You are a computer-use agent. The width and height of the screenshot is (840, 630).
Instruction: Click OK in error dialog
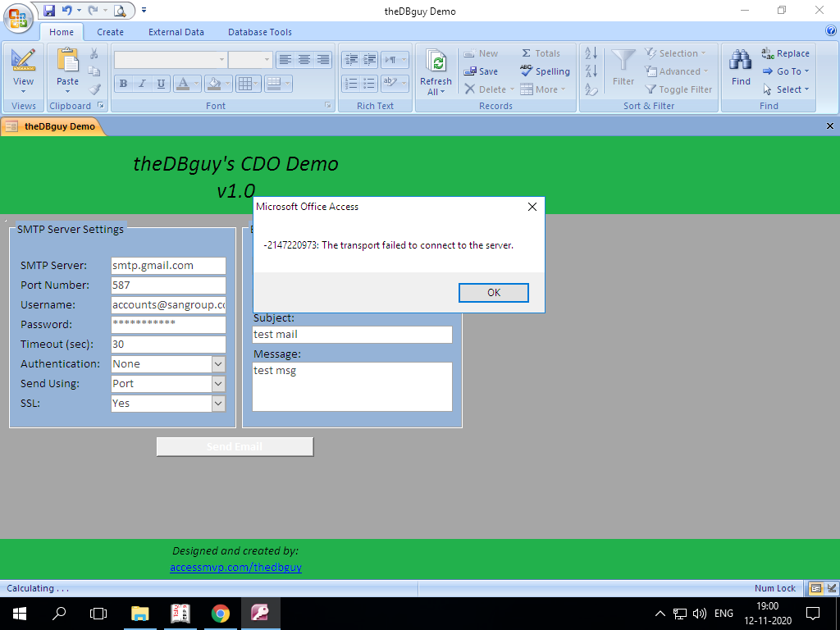pos(493,293)
